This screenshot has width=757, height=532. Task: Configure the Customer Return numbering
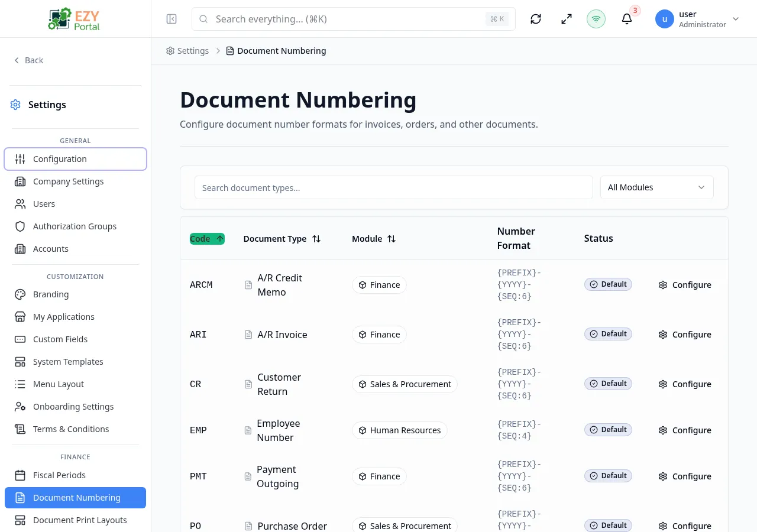tap(685, 384)
